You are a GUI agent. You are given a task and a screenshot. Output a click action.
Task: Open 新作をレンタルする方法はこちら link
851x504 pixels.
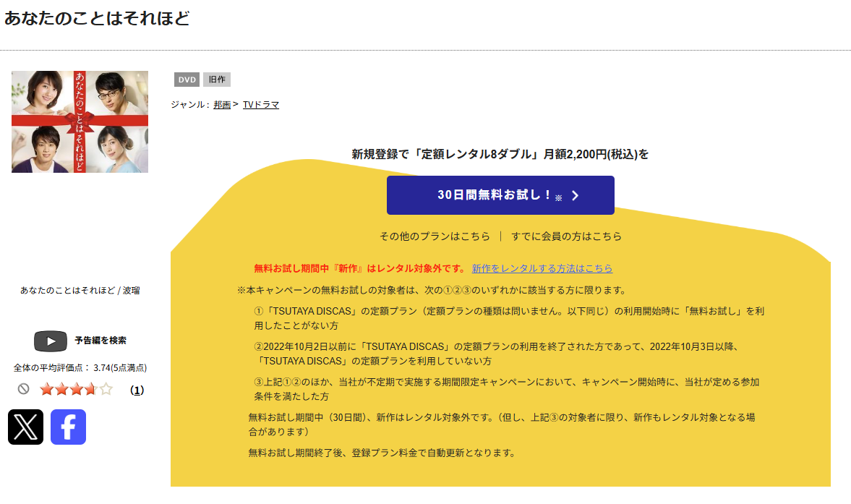click(x=542, y=268)
